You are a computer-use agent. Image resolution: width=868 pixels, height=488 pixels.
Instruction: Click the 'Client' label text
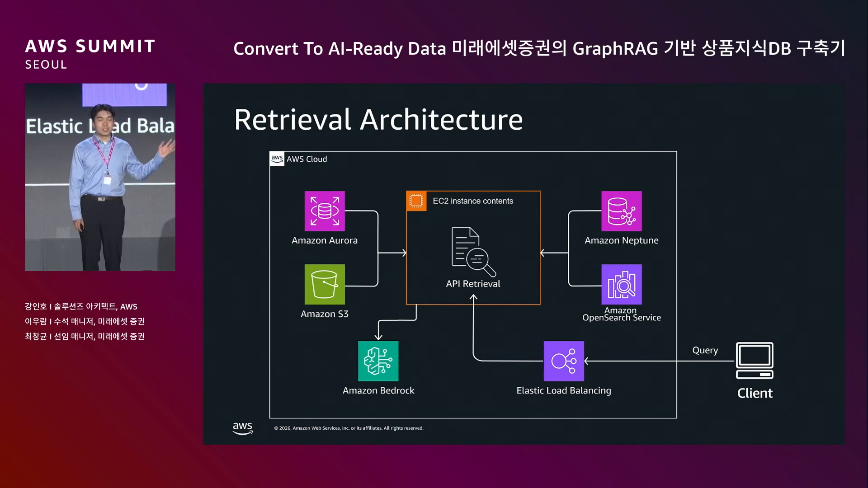tap(755, 393)
